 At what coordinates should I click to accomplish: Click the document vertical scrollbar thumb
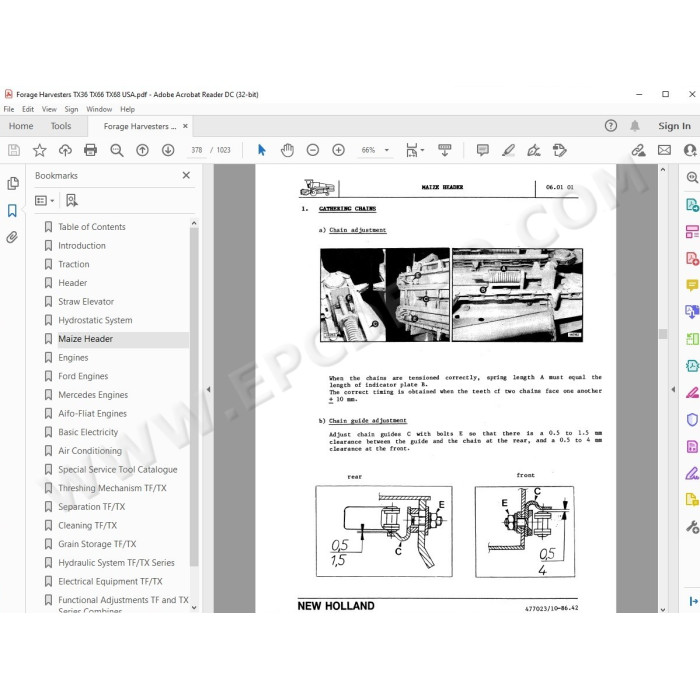pos(662,334)
